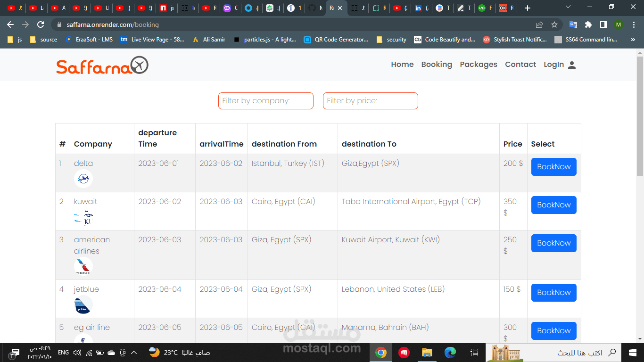
Task: Click the user profile icon beside Login
Action: [x=572, y=65]
